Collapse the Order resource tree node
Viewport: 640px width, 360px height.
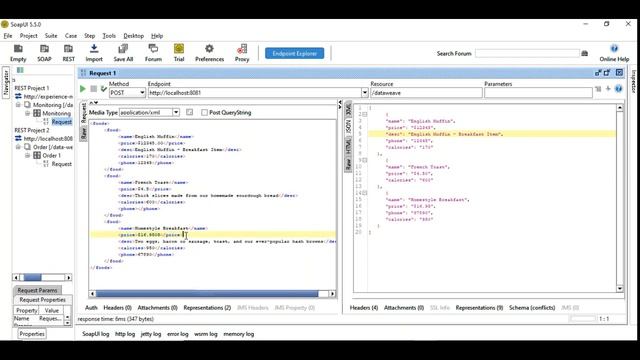click(18, 147)
